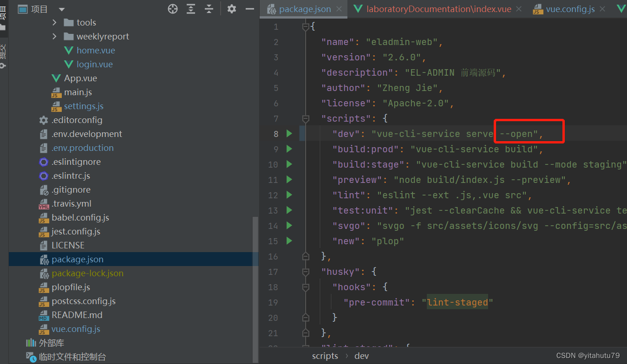Run the new script gutter arrow
This screenshot has width=627, height=364.
click(x=289, y=241)
